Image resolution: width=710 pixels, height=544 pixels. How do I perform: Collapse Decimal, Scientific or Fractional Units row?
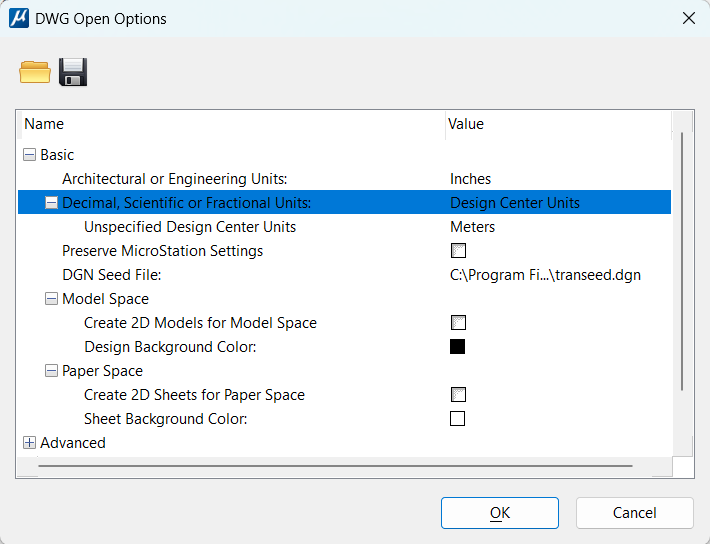(51, 203)
